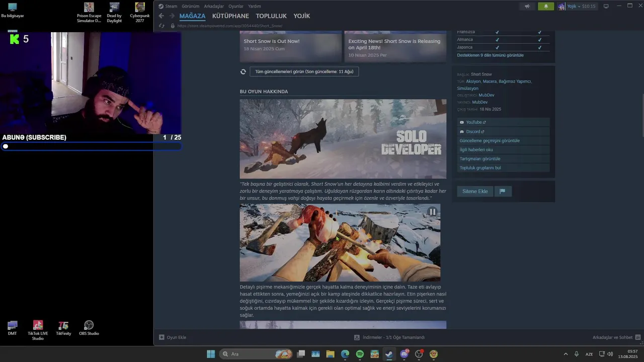Click the Macera genre tag
The image size is (644, 362).
tap(489, 81)
